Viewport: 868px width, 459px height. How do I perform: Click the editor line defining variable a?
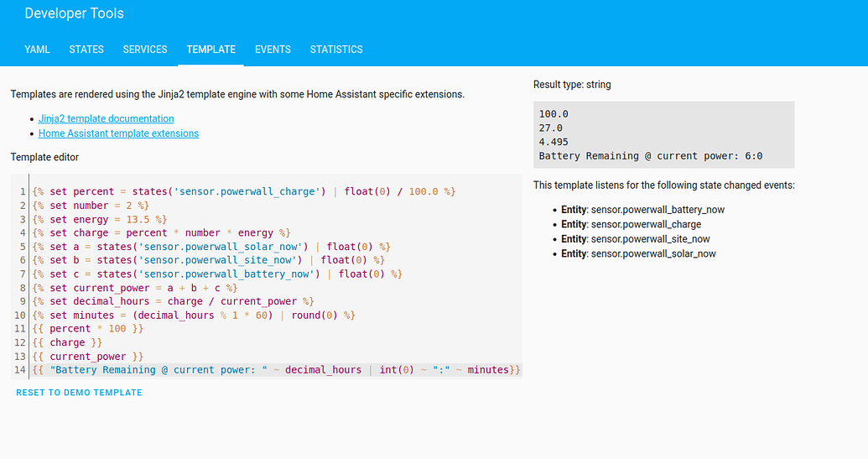[x=211, y=247]
